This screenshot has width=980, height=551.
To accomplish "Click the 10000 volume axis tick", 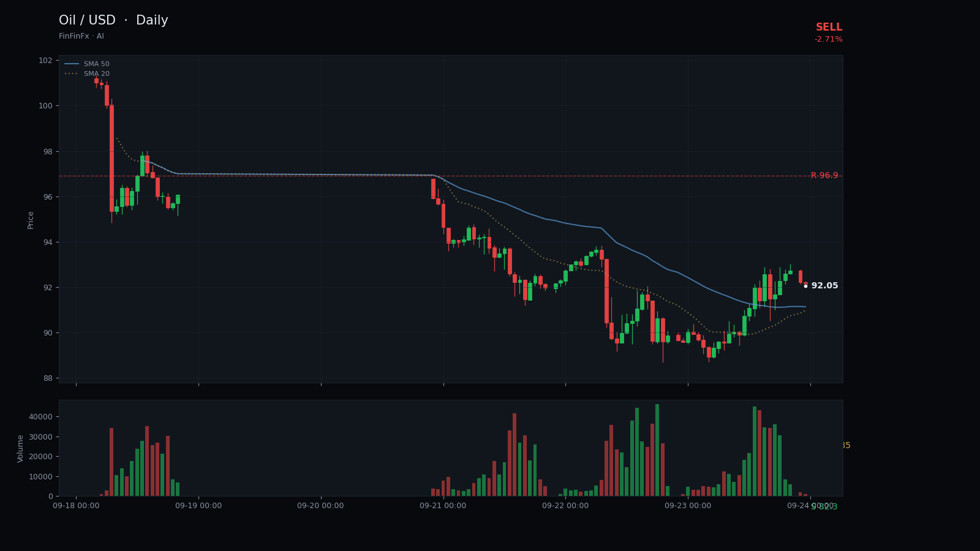I will (x=41, y=477).
